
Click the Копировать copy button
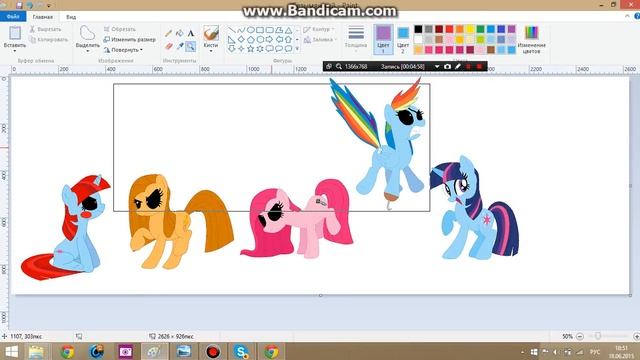[x=48, y=40]
